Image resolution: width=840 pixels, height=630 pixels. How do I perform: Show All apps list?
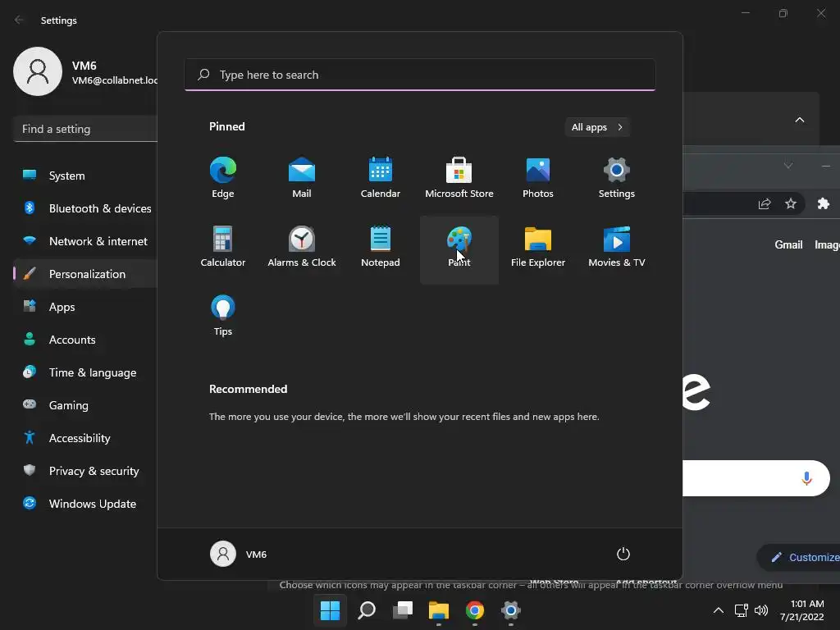point(597,127)
